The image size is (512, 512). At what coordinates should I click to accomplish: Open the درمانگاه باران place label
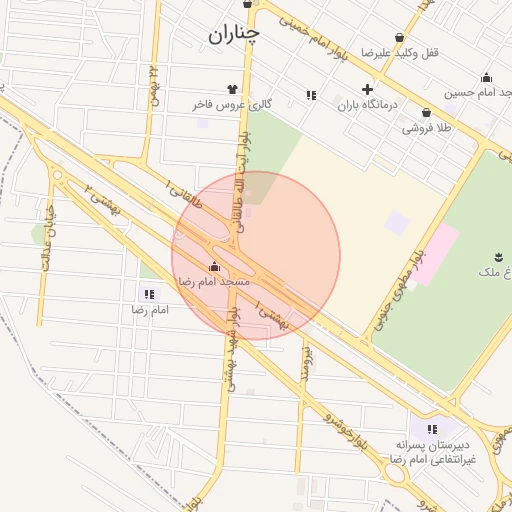(367, 105)
